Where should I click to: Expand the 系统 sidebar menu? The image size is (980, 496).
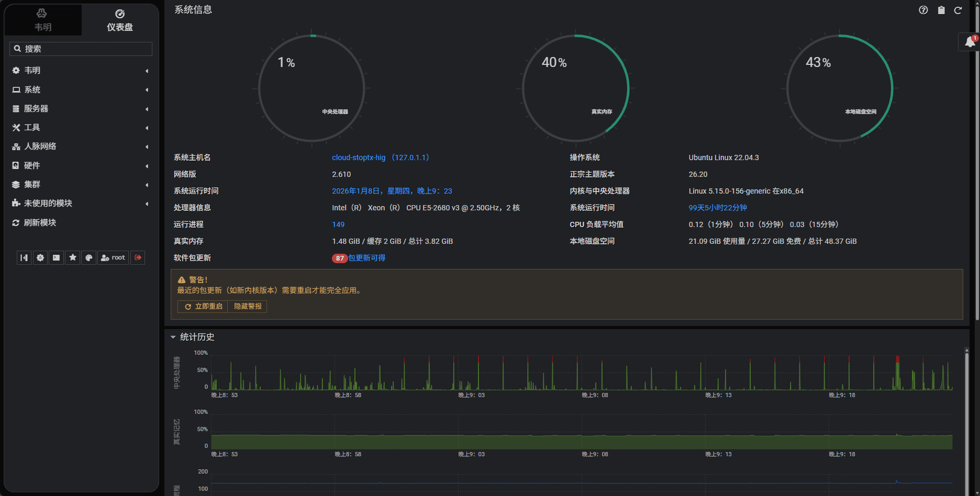pyautogui.click(x=31, y=89)
